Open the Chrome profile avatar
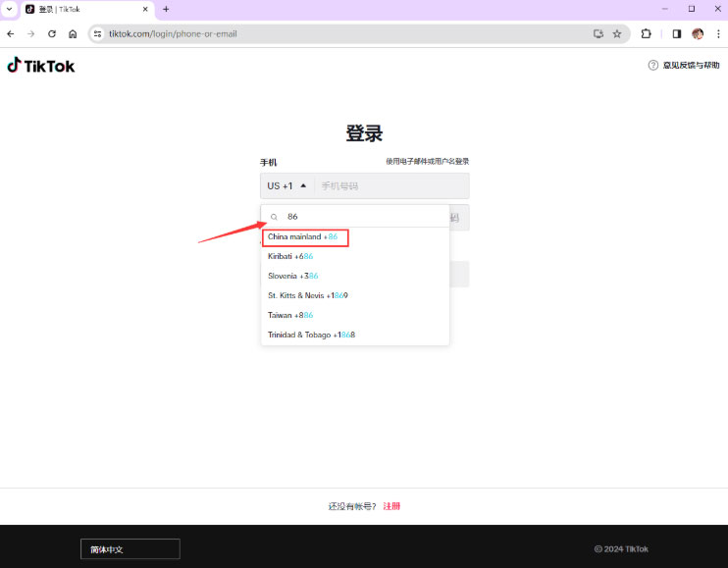Viewport: 728px width, 568px height. 698,34
